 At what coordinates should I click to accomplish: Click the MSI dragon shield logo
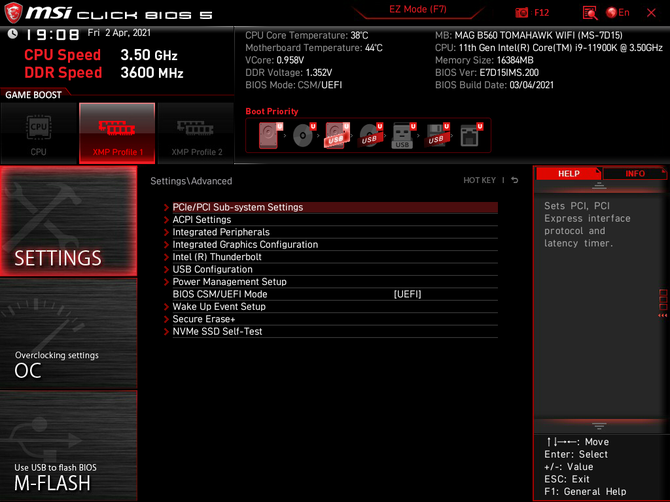(x=13, y=12)
